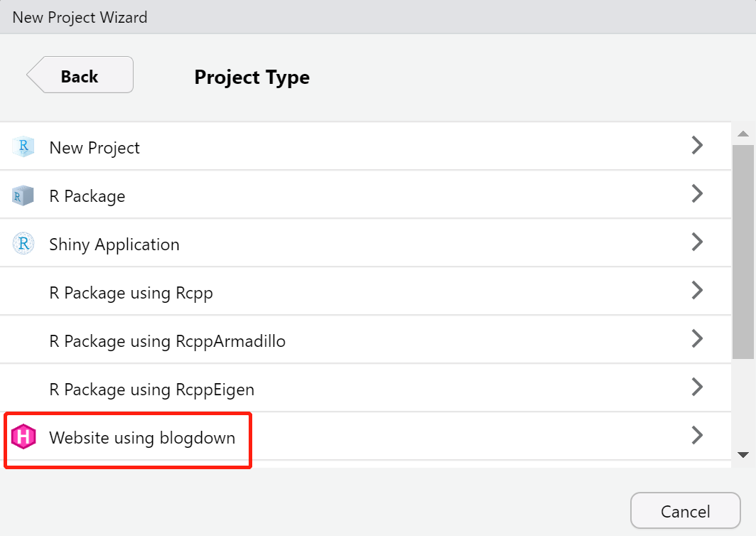
Task: Go back with the Back button
Action: point(80,75)
